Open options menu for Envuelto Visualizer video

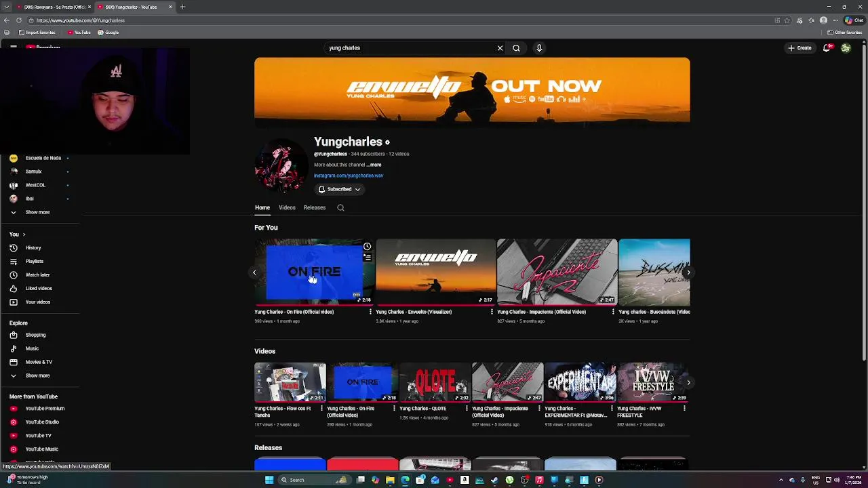(492, 312)
